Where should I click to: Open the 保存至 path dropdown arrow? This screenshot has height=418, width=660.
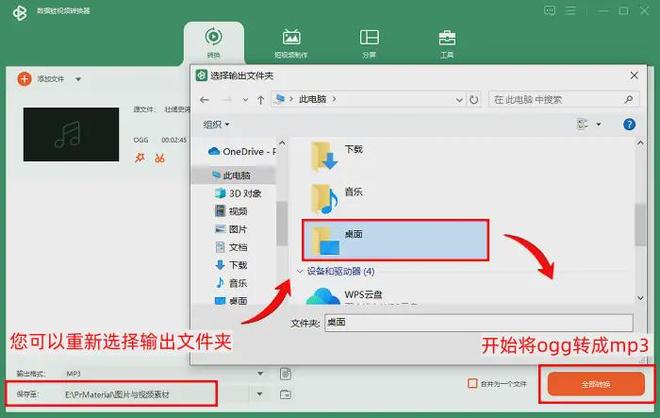pyautogui.click(x=260, y=394)
